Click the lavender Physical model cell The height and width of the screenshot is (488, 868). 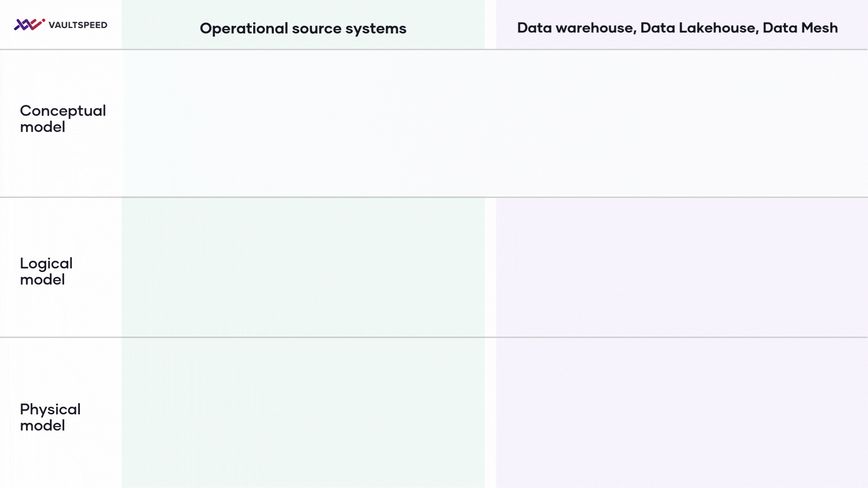tap(681, 412)
